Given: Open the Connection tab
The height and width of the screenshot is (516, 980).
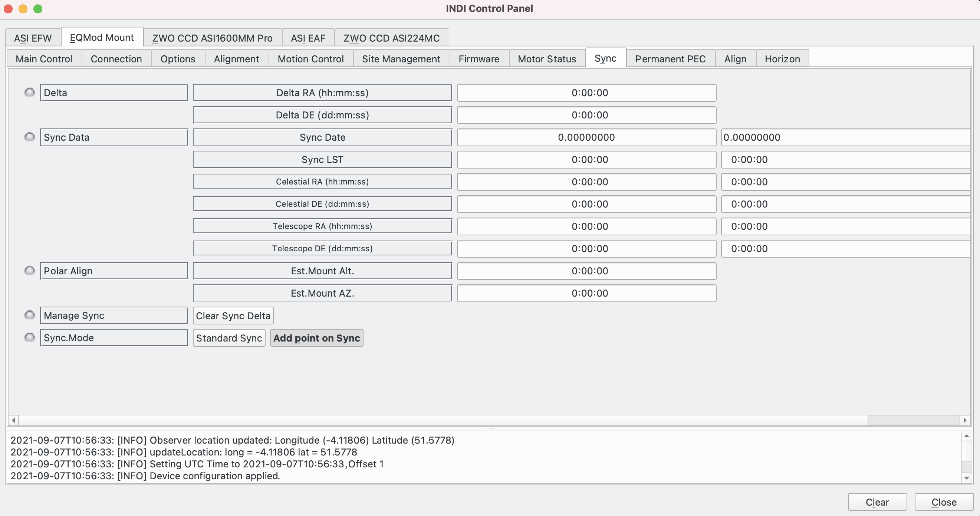Looking at the screenshot, I should click(x=116, y=59).
